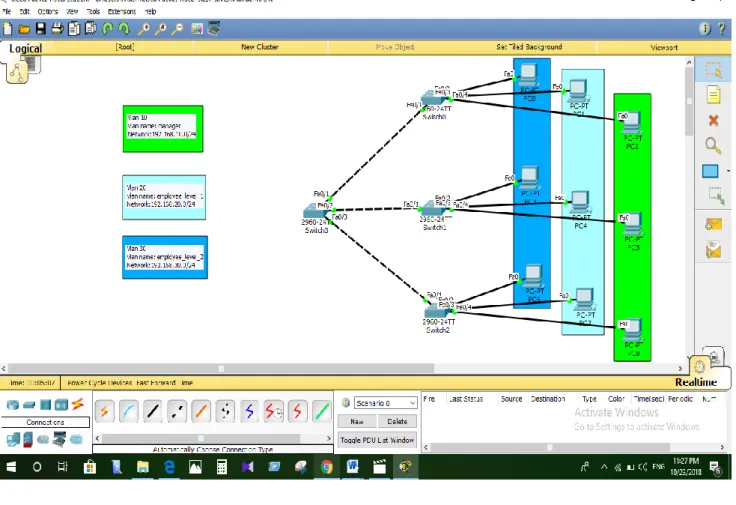Click the Copy icon in the toolbar
Image resolution: width=736 pixels, height=505 pixels.
click(74, 29)
